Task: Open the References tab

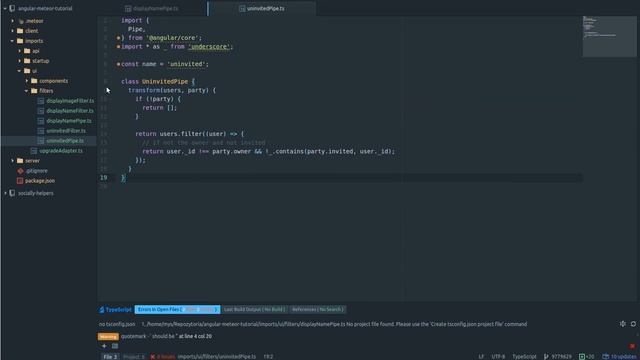Action: tap(318, 309)
